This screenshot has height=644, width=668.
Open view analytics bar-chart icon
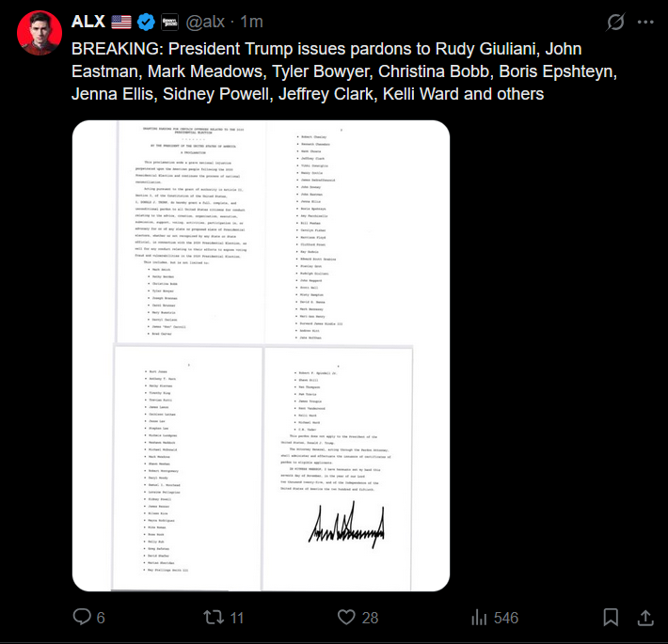click(x=479, y=617)
